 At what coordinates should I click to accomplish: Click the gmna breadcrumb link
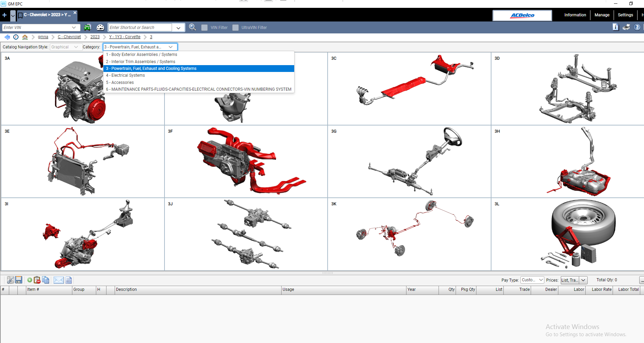click(x=43, y=37)
